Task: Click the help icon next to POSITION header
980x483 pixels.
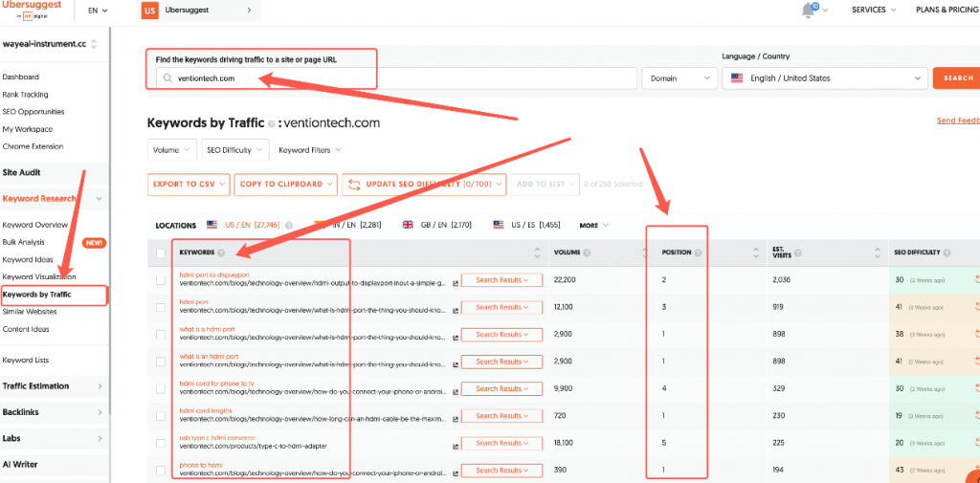Action: click(698, 252)
